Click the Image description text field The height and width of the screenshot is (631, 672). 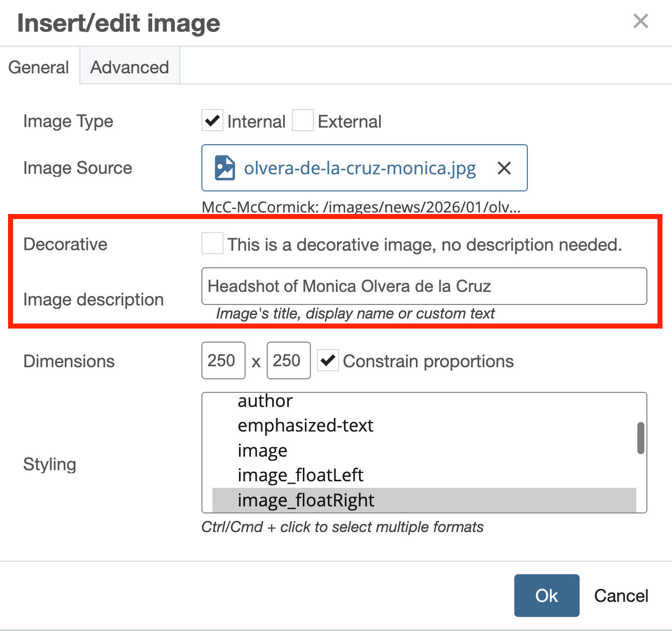(424, 286)
